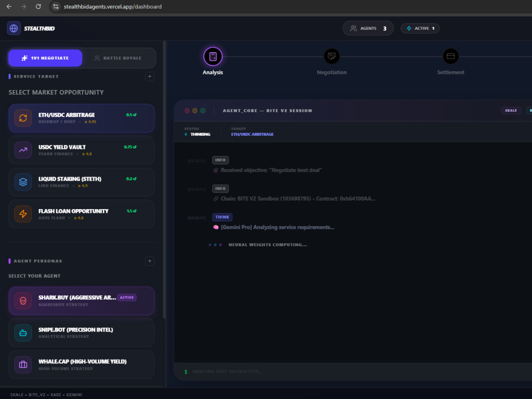Open site info icon in address bar

click(x=56, y=6)
